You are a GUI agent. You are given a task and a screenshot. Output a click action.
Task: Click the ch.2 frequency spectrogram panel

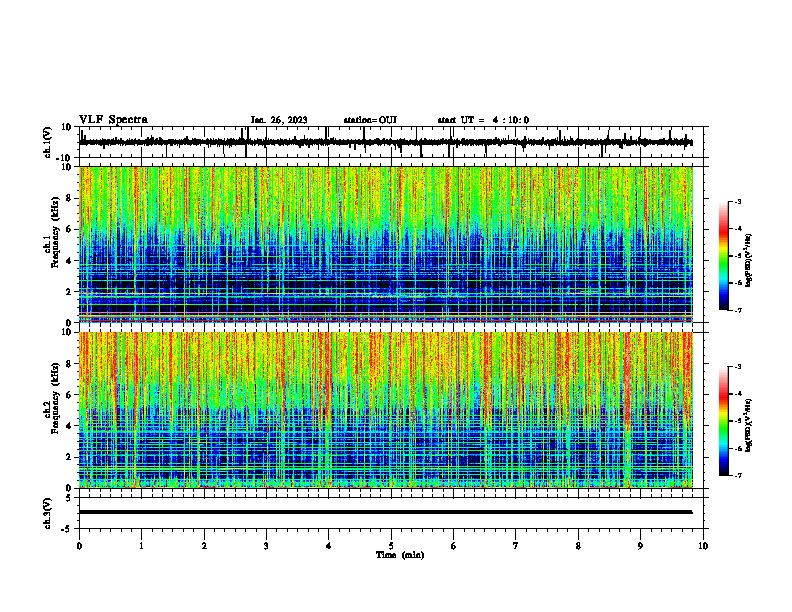386,410
